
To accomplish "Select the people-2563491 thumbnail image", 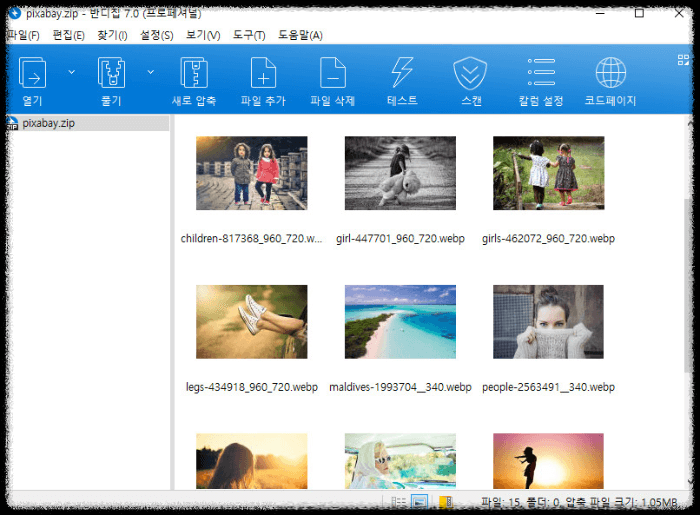I will point(549,322).
